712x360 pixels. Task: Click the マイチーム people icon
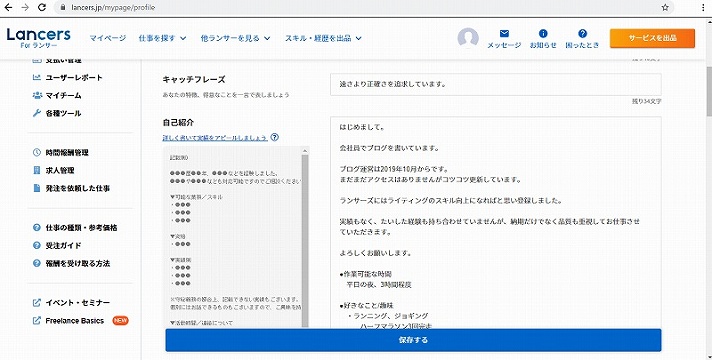pyautogui.click(x=37, y=95)
